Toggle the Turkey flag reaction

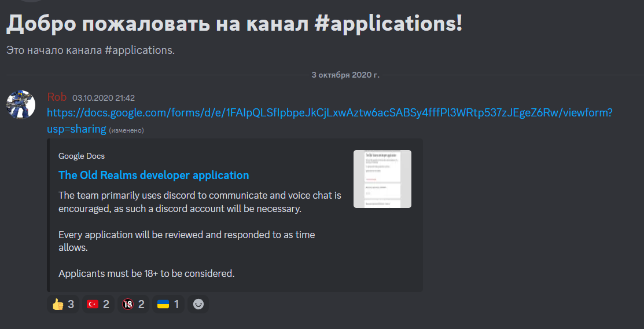click(x=98, y=304)
